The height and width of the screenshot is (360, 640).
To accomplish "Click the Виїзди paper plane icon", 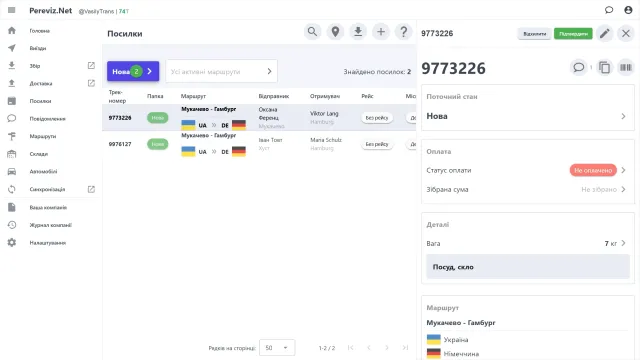I will (x=12, y=48).
